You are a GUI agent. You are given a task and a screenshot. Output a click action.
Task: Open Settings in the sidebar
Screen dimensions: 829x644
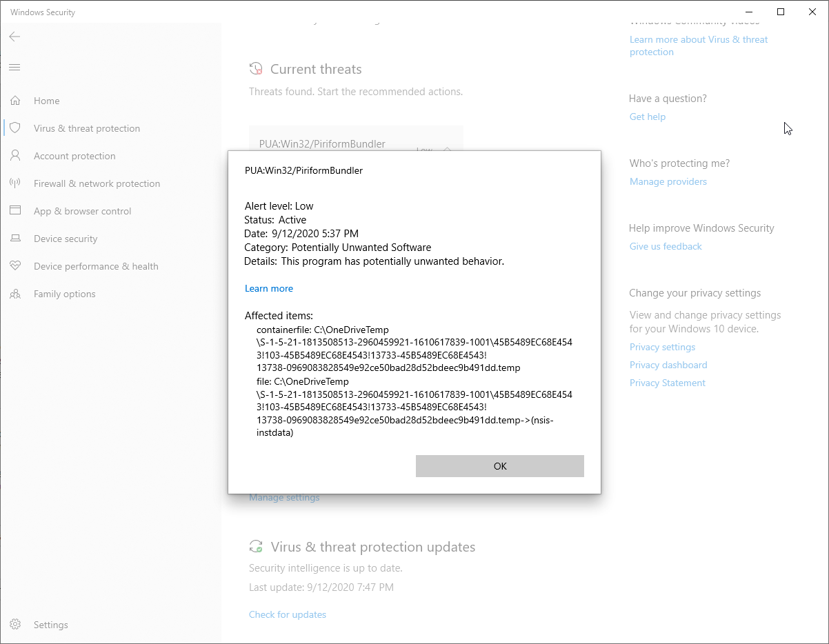click(51, 625)
